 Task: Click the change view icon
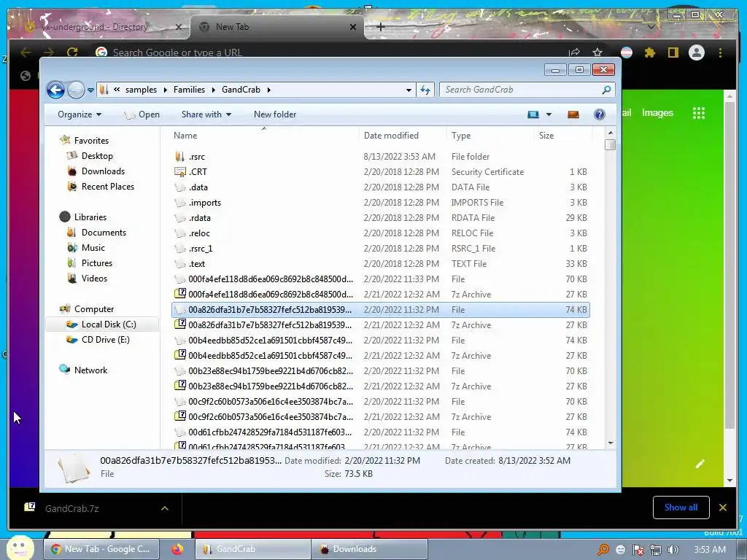coord(533,114)
